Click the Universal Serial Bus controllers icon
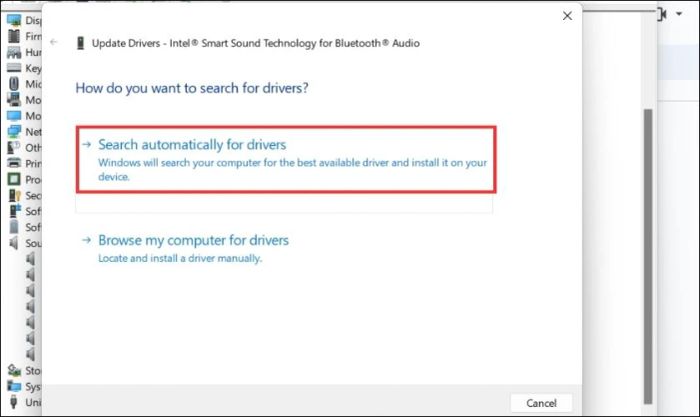700x417 pixels. (14, 402)
